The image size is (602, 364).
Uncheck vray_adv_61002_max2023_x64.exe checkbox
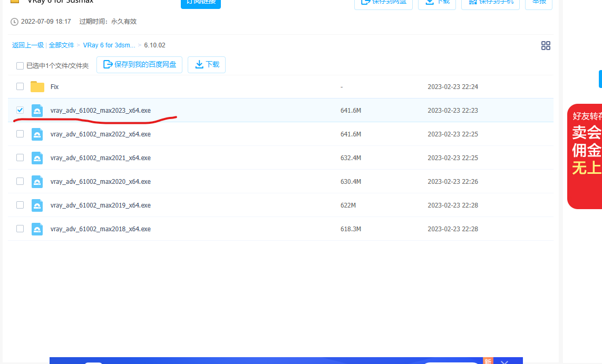click(20, 110)
